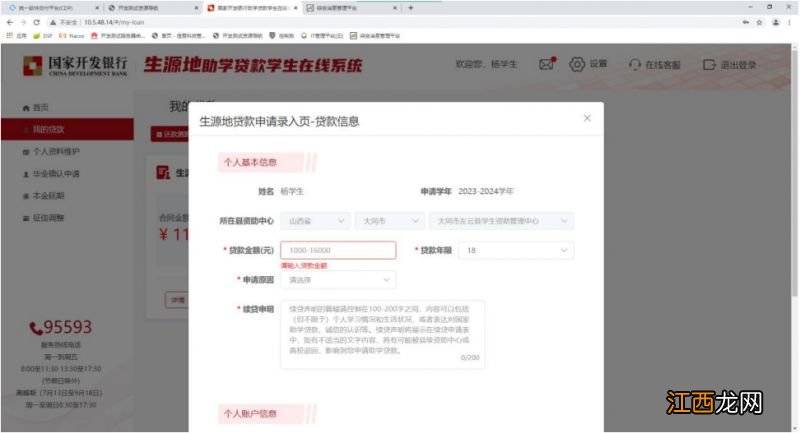Open 征信调整 in the sidebar
Image resolution: width=800 pixels, height=433 pixels.
pos(48,218)
